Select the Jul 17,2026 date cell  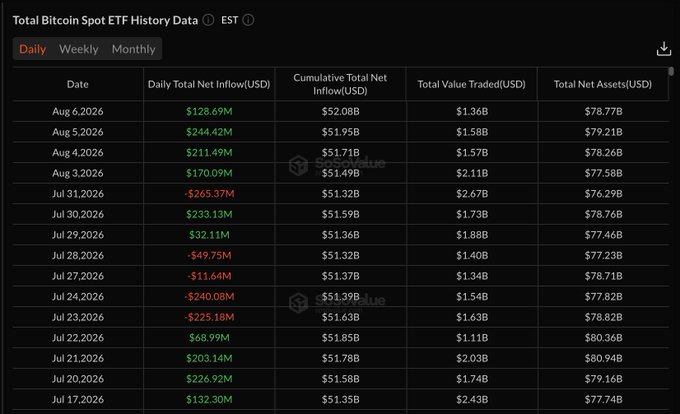pyautogui.click(x=78, y=400)
